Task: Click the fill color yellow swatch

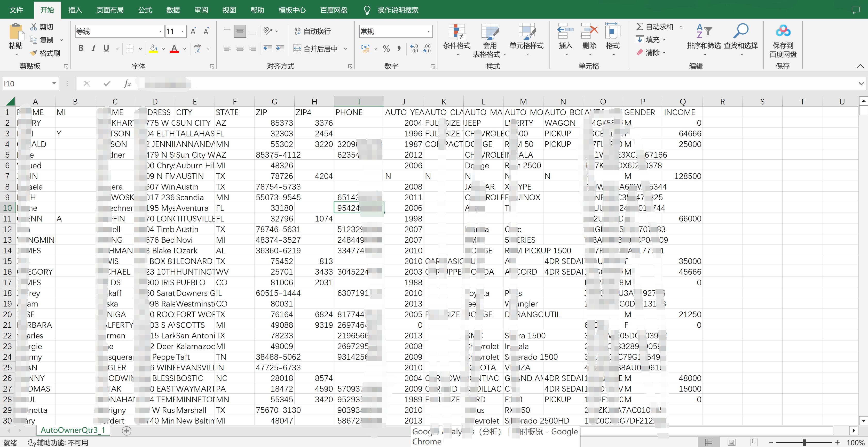Action: point(153,49)
